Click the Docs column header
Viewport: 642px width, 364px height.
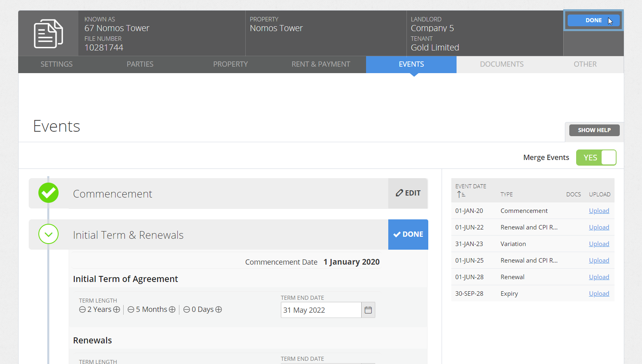click(x=573, y=194)
